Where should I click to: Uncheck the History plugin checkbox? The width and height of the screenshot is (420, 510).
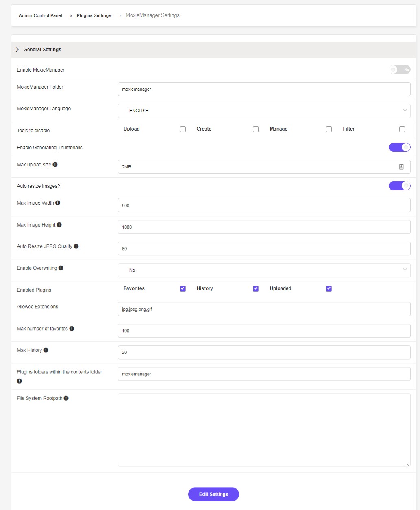pyautogui.click(x=256, y=288)
